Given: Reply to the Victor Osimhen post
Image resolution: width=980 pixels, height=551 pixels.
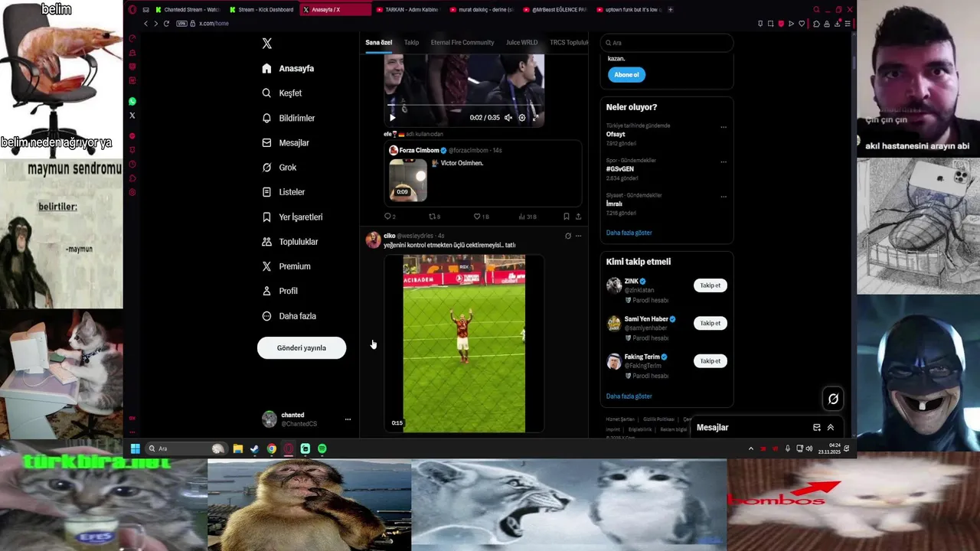Looking at the screenshot, I should 390,217.
